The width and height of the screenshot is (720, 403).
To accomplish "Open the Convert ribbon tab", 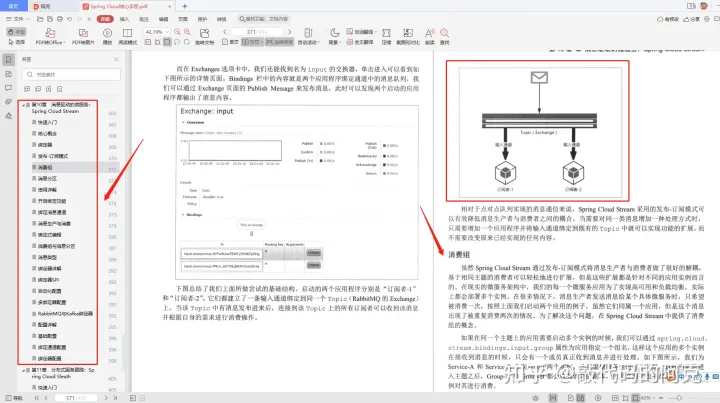I will pyautogui.click(x=221, y=19).
